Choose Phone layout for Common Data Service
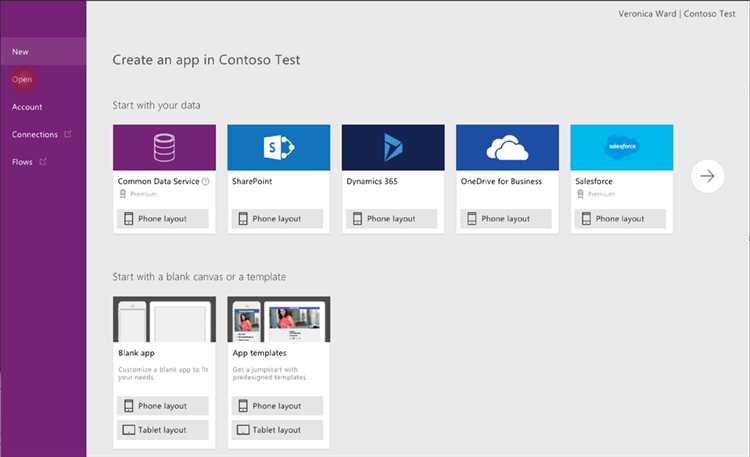The height and width of the screenshot is (457, 750). click(x=163, y=219)
